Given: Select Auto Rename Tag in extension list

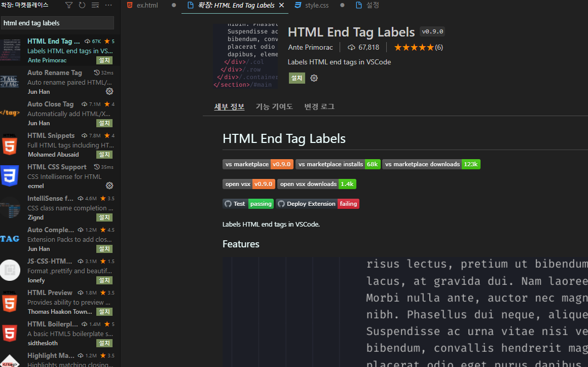Looking at the screenshot, I should coord(60,81).
